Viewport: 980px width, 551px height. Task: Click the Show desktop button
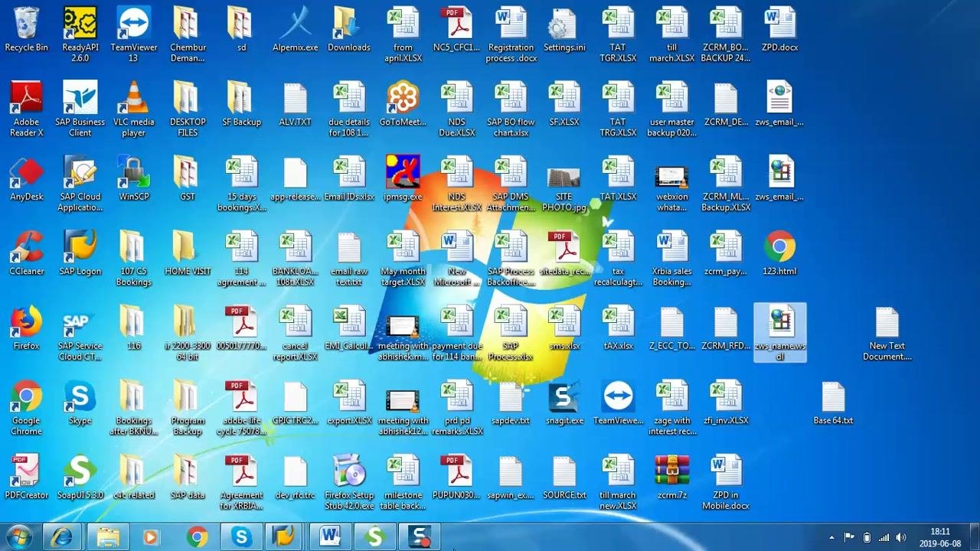[x=975, y=537]
